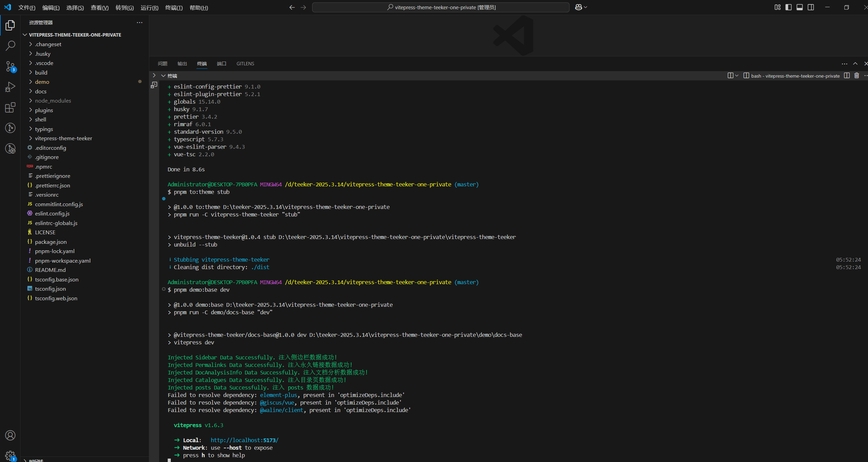Switch to the GITLENS panel tab
The image size is (868, 462).
pos(245,64)
